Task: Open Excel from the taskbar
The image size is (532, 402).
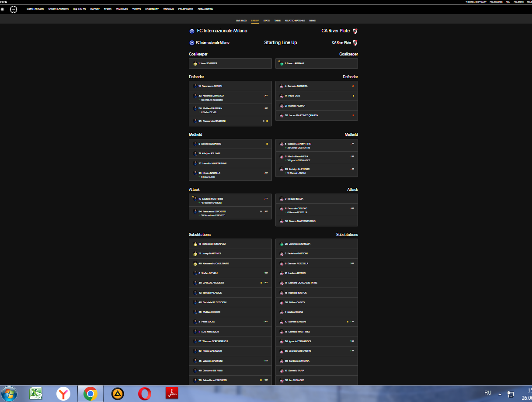Action: 36,394
